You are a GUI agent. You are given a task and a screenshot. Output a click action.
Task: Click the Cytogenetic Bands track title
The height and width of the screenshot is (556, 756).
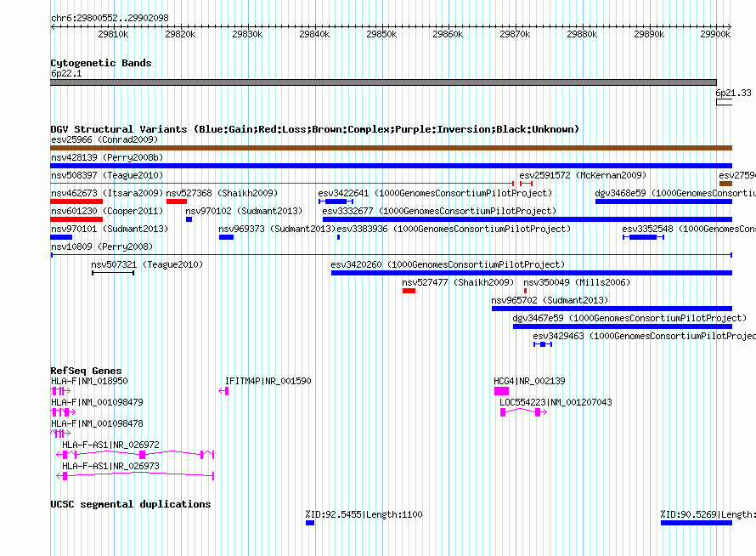[x=101, y=63]
